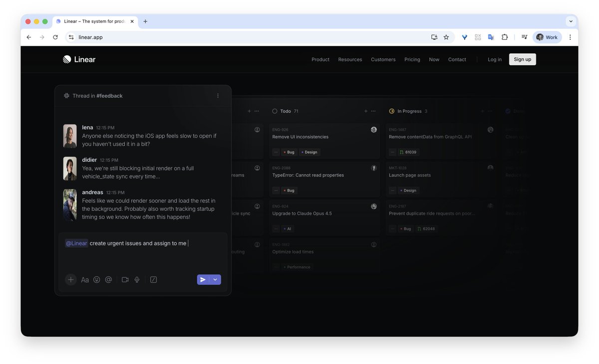The height and width of the screenshot is (364, 599).
Task: Click andreas's avatar photo
Action: [x=70, y=205]
